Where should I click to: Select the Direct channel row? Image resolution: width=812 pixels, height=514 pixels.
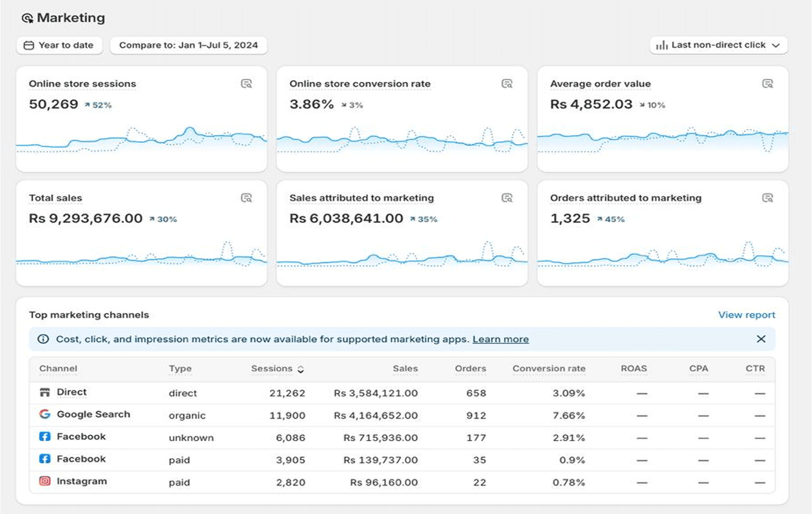[72, 392]
